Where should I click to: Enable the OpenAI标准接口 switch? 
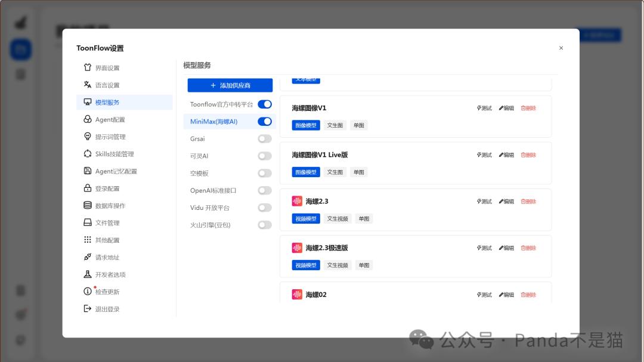tap(265, 191)
